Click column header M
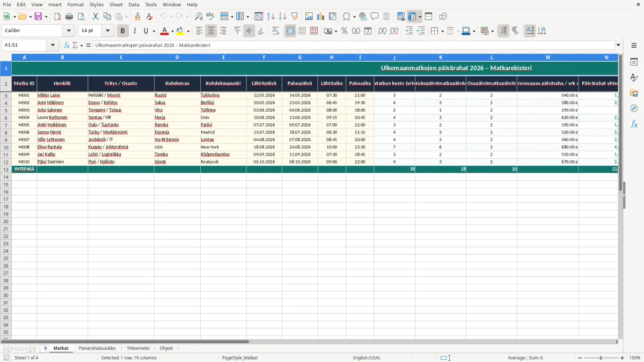644x362 pixels. (548, 57)
